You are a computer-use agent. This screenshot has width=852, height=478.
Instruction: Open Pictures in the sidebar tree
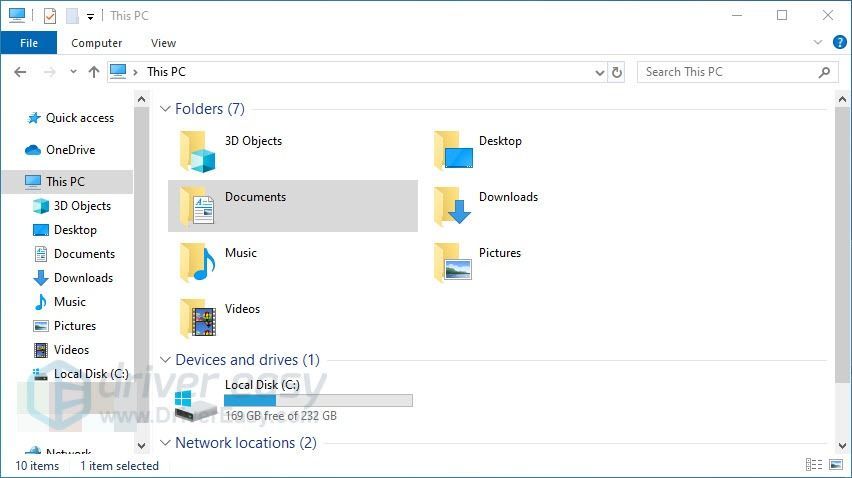point(74,325)
